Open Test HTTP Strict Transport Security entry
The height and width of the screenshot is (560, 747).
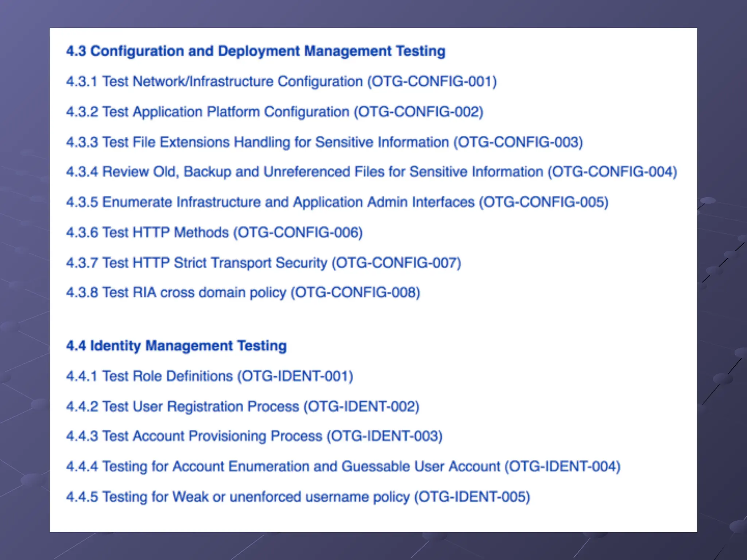263,262
